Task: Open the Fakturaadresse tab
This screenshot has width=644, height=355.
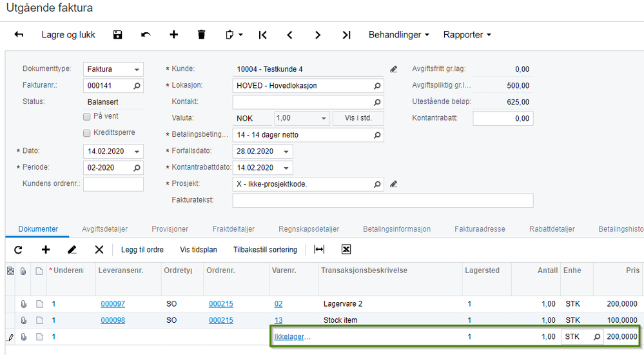Action: (x=480, y=229)
